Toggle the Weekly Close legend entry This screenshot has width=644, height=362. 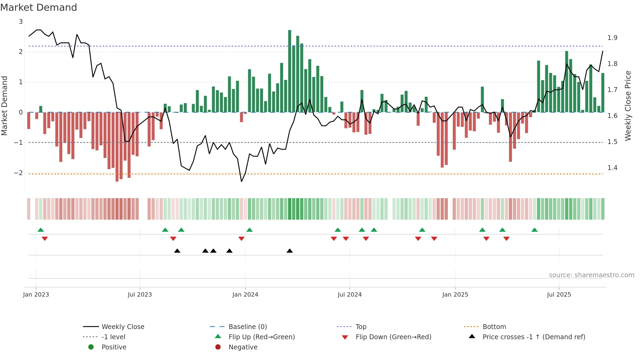[114, 327]
